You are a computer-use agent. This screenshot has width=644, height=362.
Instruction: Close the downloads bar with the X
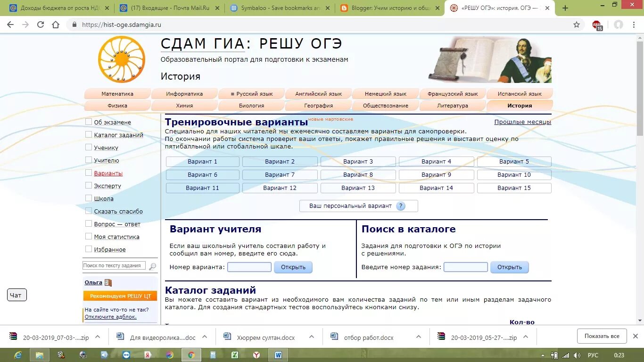[635, 336]
